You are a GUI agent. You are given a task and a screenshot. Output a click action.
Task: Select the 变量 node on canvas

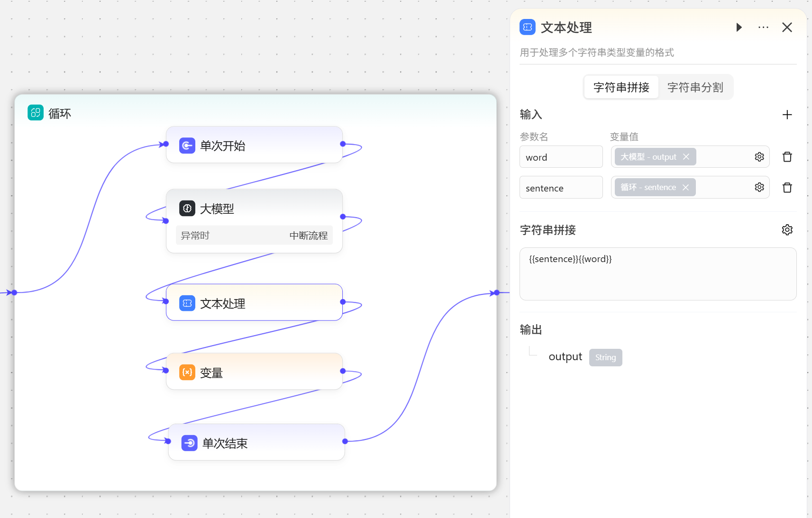click(254, 373)
